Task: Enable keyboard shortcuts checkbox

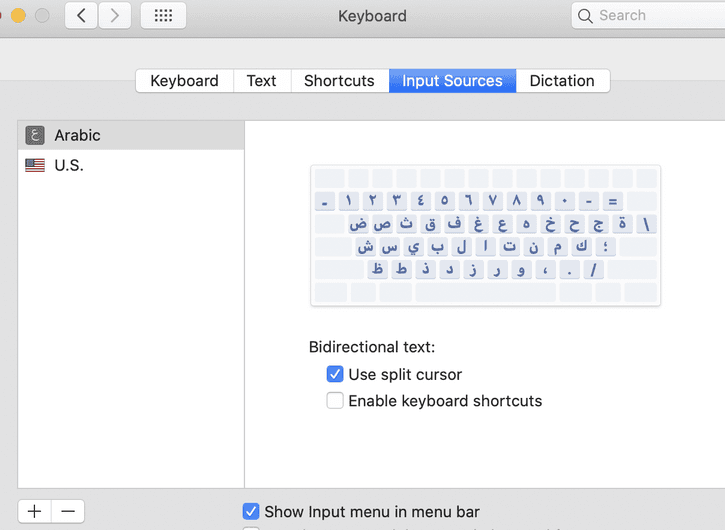Action: click(335, 401)
